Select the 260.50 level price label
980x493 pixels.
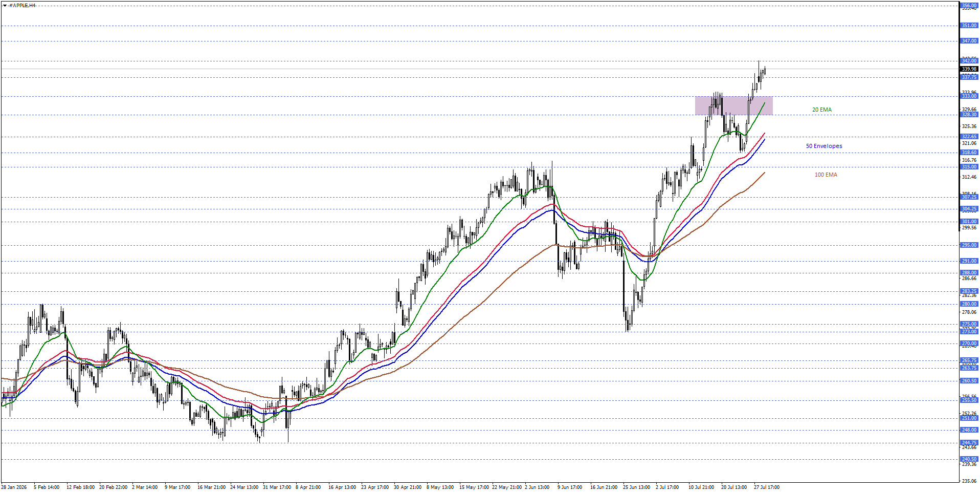click(x=969, y=381)
